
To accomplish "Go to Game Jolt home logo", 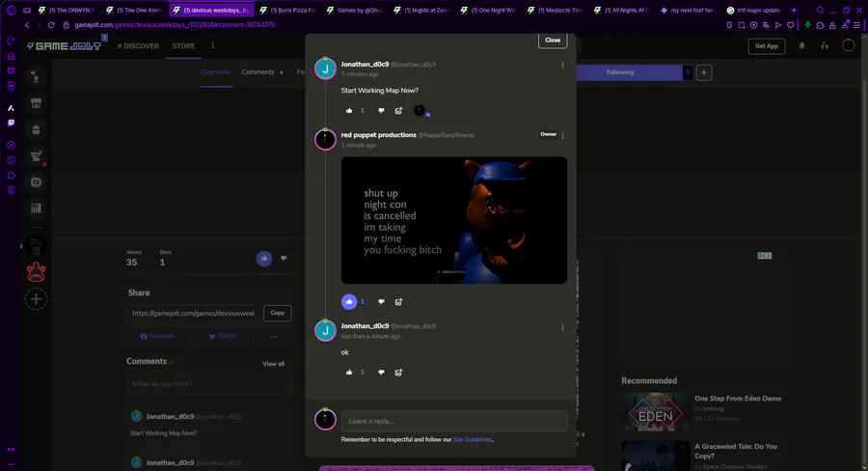I will click(x=65, y=46).
